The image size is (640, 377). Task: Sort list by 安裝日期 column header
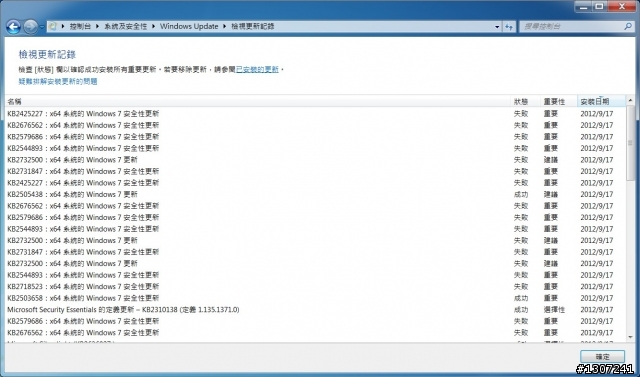pos(601,102)
